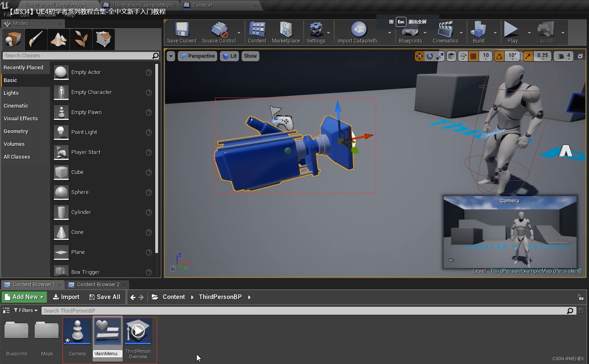Image resolution: width=589 pixels, height=364 pixels.
Task: Click the Save All button
Action: (104, 297)
